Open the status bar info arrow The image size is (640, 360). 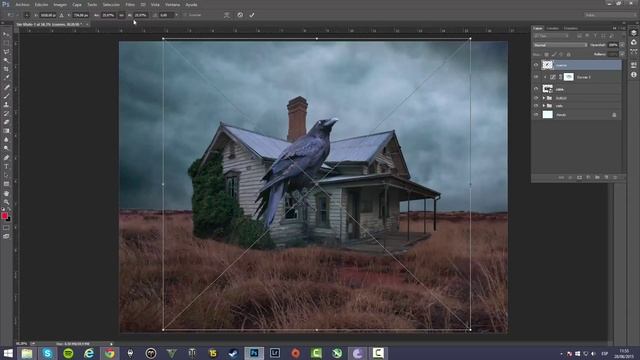[x=111, y=344]
